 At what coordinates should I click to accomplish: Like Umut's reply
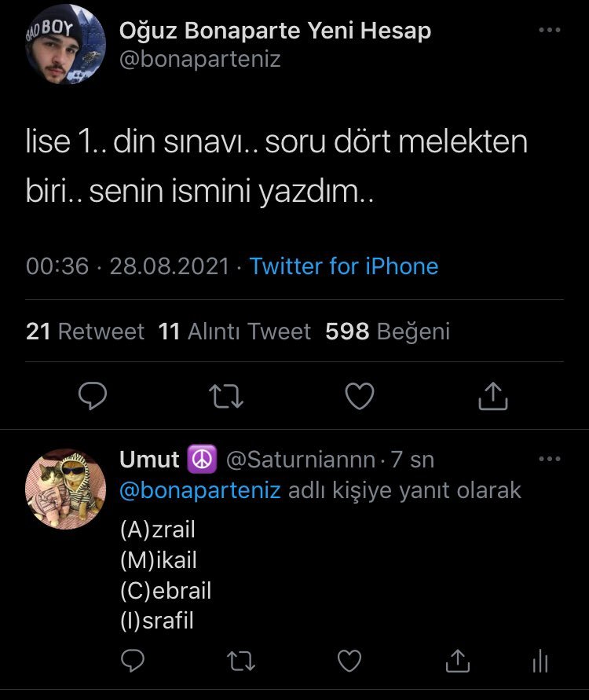click(348, 661)
